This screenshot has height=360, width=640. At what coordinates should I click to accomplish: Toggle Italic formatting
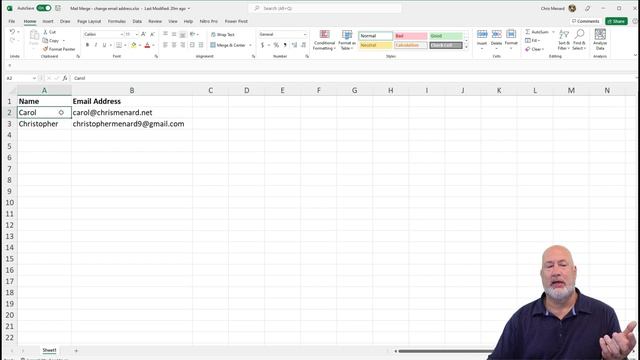(x=96, y=45)
